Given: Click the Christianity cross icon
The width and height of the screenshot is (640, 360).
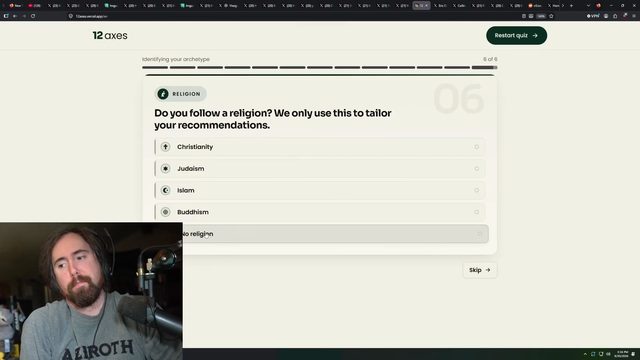Looking at the screenshot, I should 165,147.
